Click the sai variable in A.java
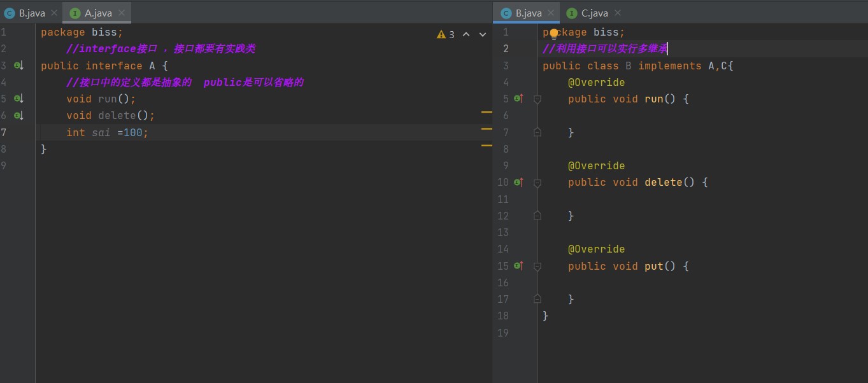This screenshot has width=868, height=383. pos(101,132)
